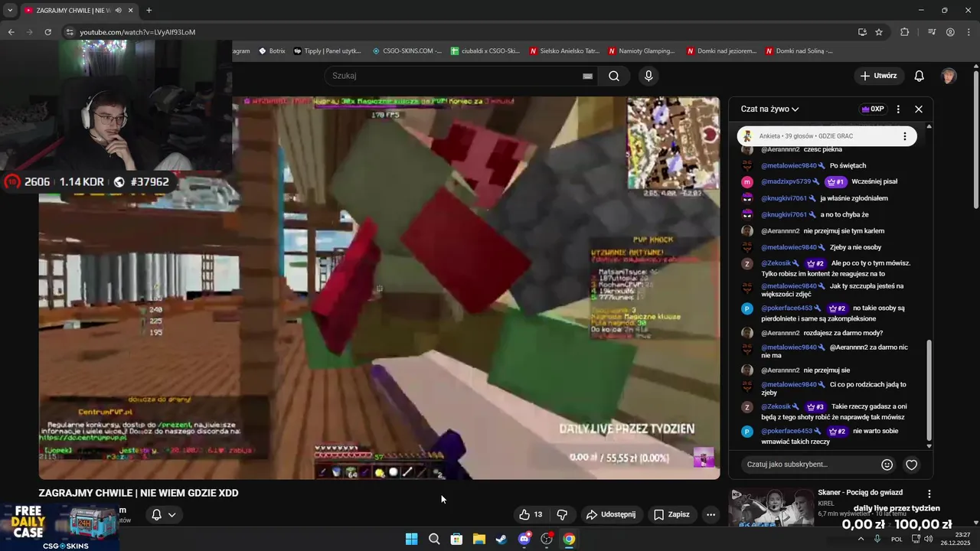Close the live chat panel
This screenshot has width=980, height=551.
click(x=919, y=109)
